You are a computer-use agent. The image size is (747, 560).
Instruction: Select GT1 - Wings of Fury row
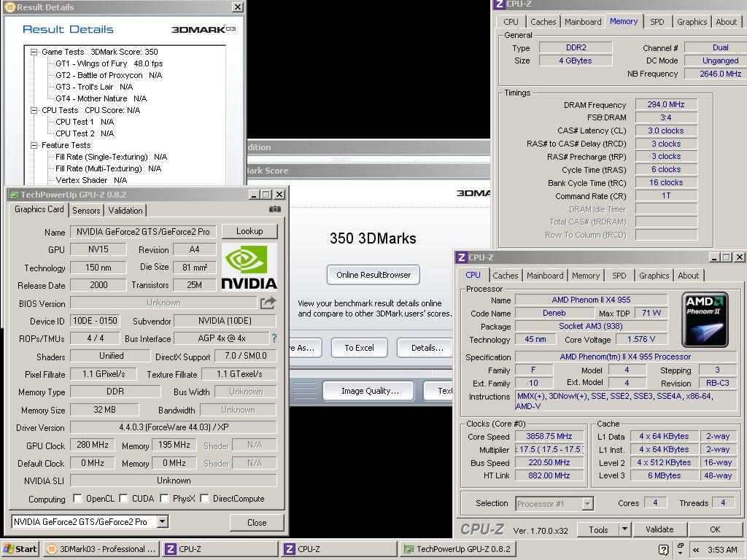(109, 63)
